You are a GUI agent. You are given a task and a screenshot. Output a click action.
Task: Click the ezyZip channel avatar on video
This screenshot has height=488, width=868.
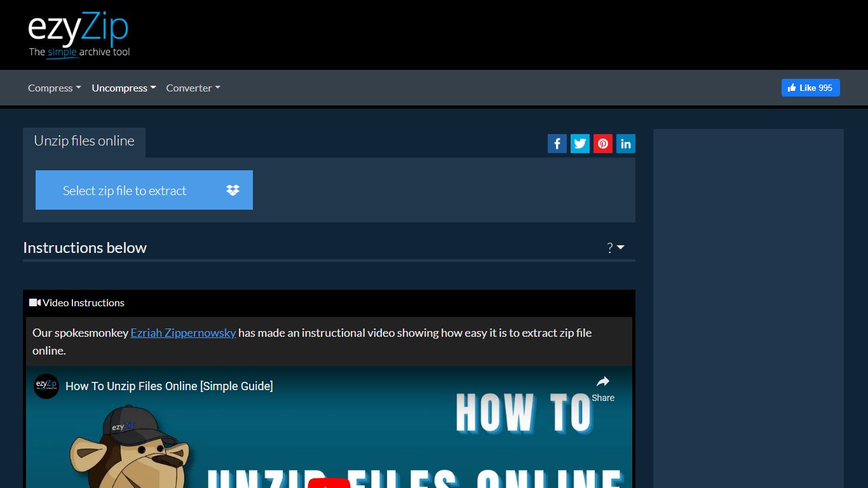pos(46,386)
